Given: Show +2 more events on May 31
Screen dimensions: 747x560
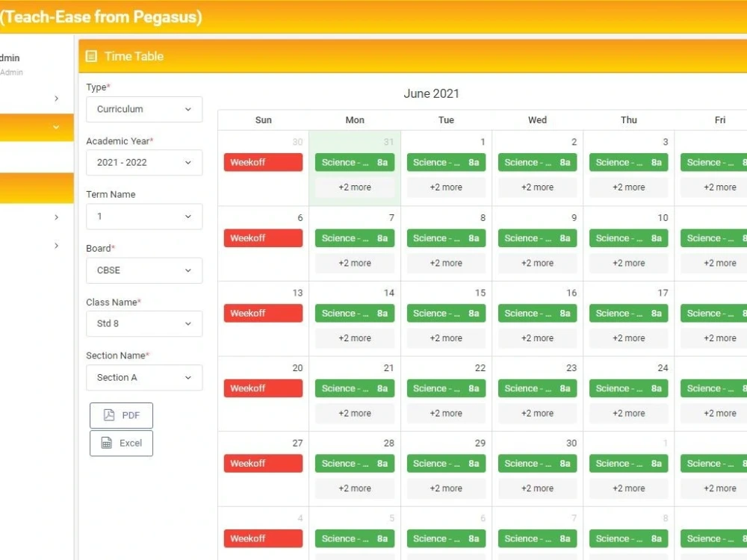Looking at the screenshot, I should [x=354, y=187].
